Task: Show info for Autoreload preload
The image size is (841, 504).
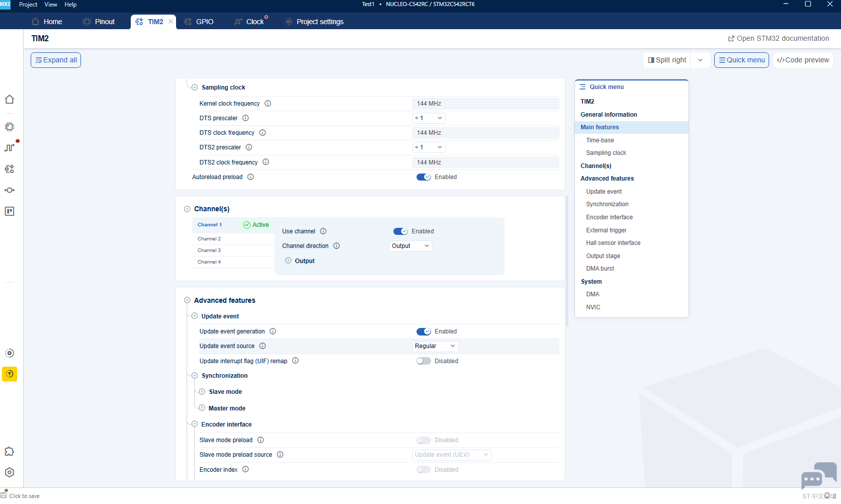Action: click(x=250, y=177)
